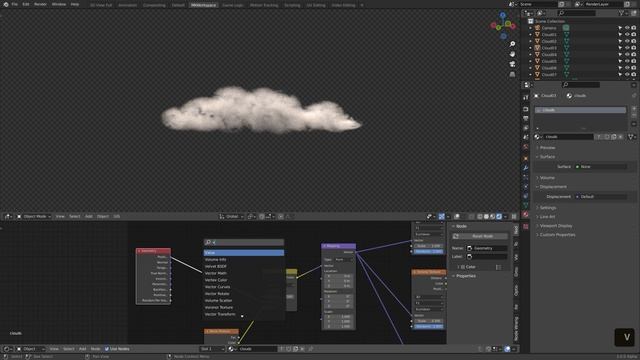The width and height of the screenshot is (640, 360).
Task: Open the File menu
Action: tap(14, 4)
